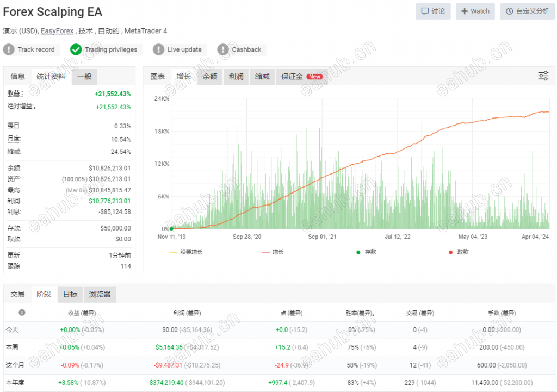The image size is (557, 392).
Task: Select the 一般 general info tab
Action: tap(84, 77)
